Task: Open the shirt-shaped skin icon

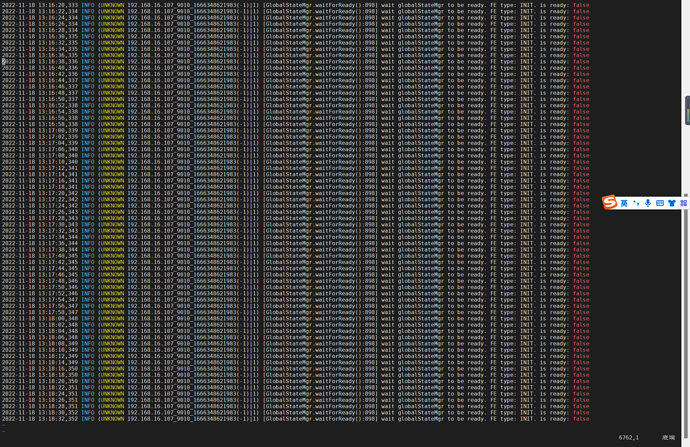Action: point(672,203)
